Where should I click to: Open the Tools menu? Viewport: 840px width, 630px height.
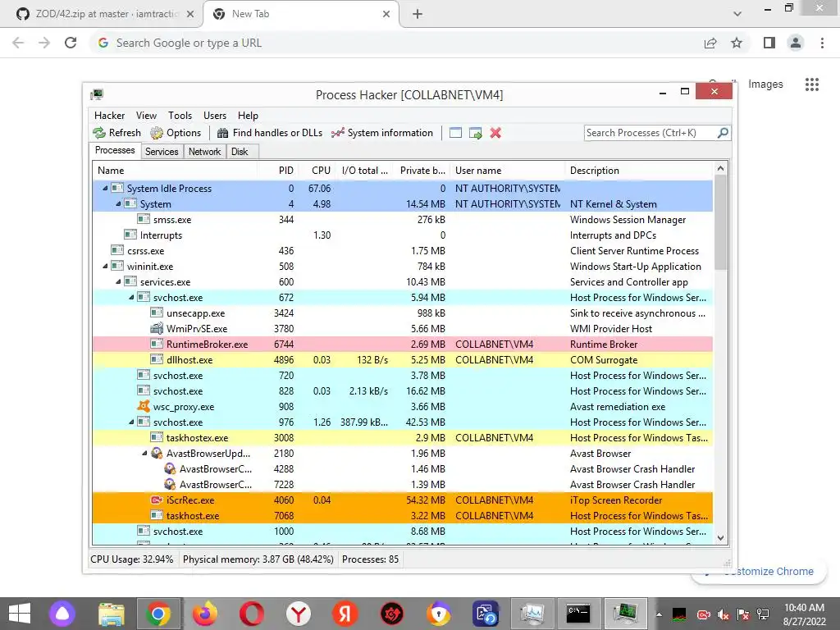(x=180, y=116)
